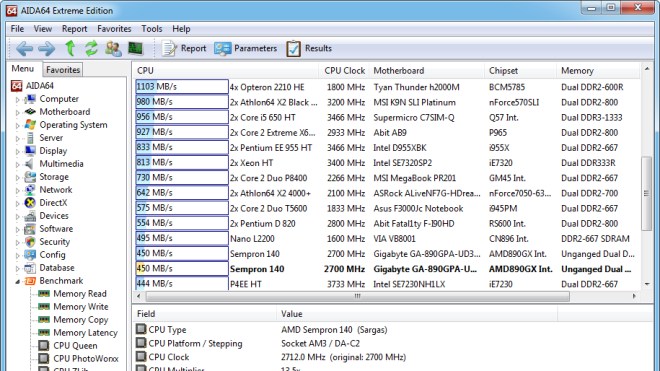Collapse the Benchmark tree node
The image size is (660, 371).
17,281
